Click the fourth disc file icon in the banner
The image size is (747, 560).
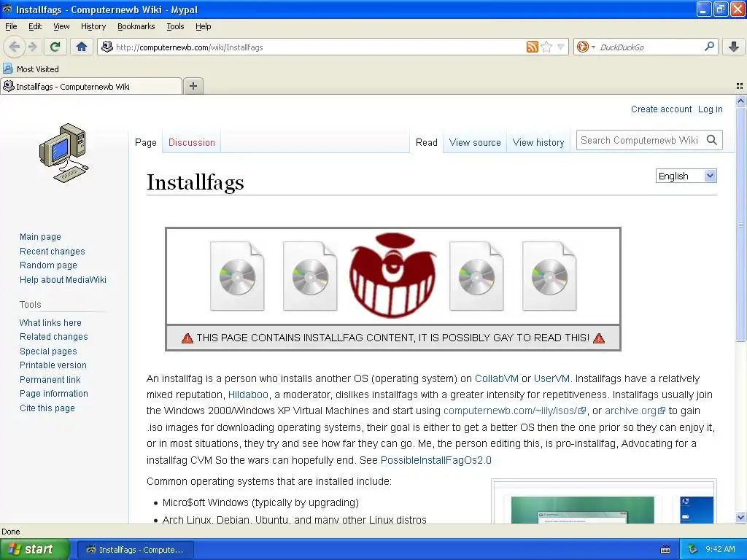click(549, 276)
